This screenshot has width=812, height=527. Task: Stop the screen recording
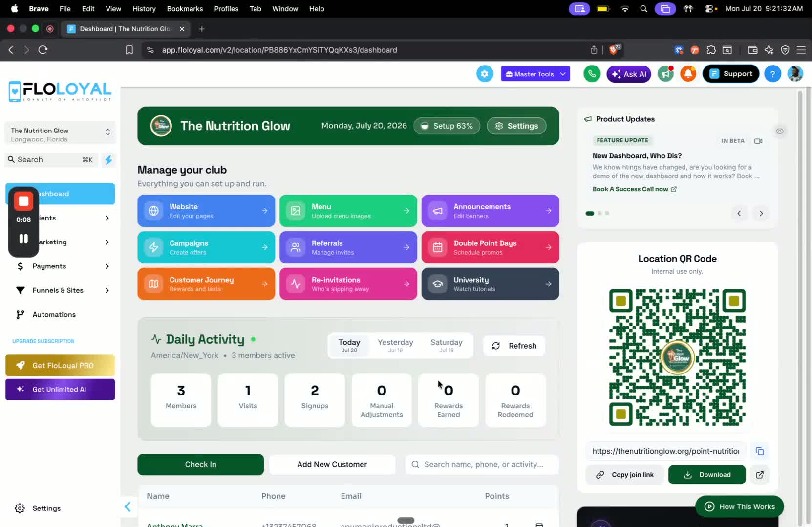(23, 201)
